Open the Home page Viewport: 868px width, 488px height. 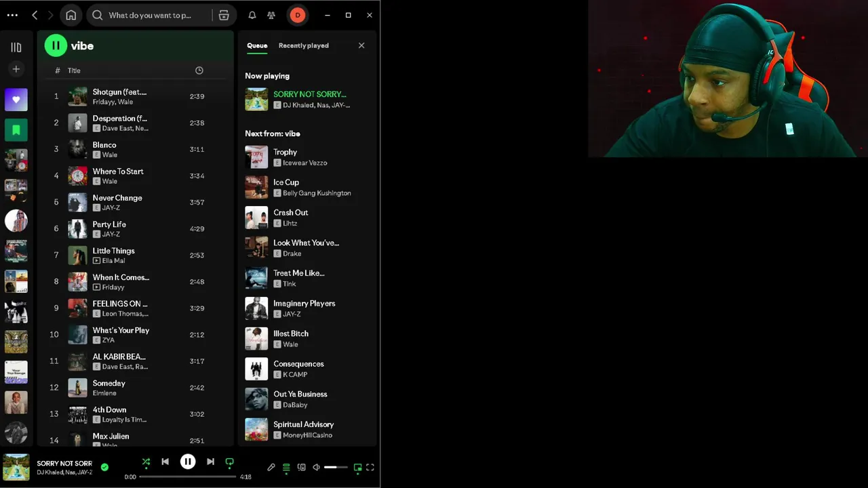[x=71, y=15]
